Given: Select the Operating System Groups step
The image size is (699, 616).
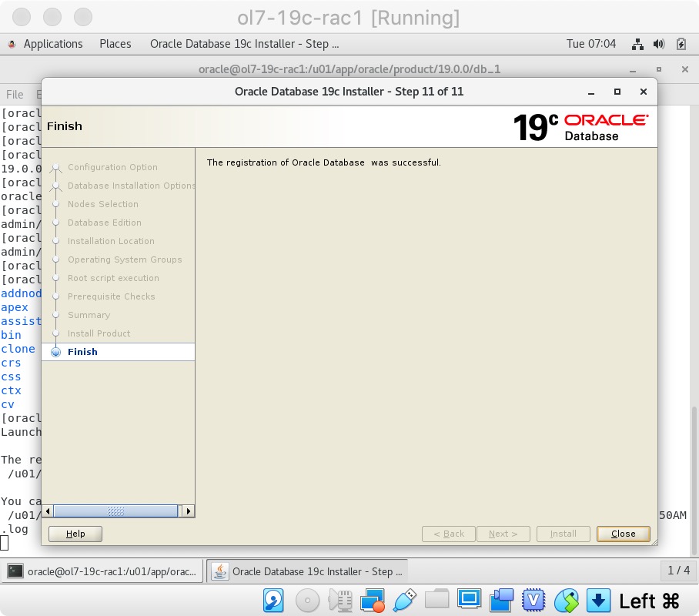Looking at the screenshot, I should pos(125,259).
